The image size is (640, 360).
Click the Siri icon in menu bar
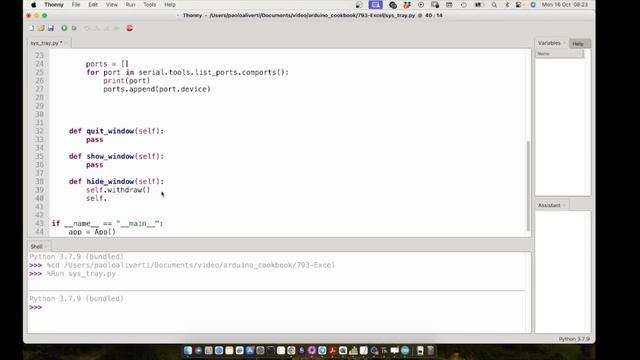(533, 5)
